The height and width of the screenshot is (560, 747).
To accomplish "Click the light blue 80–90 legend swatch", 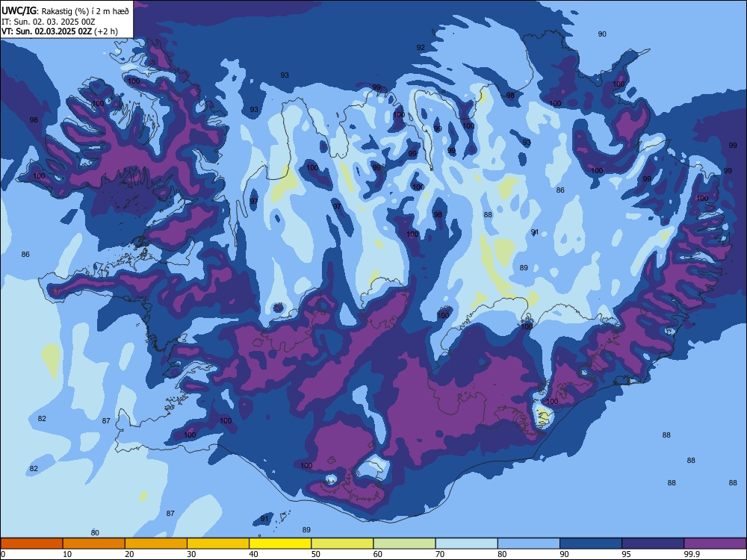I will [x=529, y=544].
